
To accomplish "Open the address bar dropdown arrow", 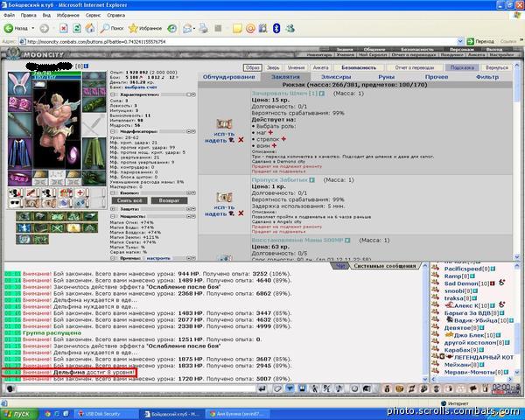I will [x=460, y=41].
